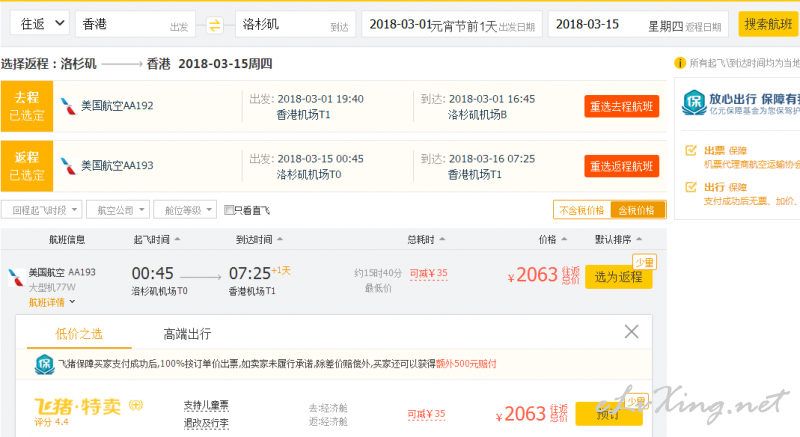Expand the 回程起飞时段 filter dropdown
The height and width of the screenshot is (437, 800).
tap(42, 210)
